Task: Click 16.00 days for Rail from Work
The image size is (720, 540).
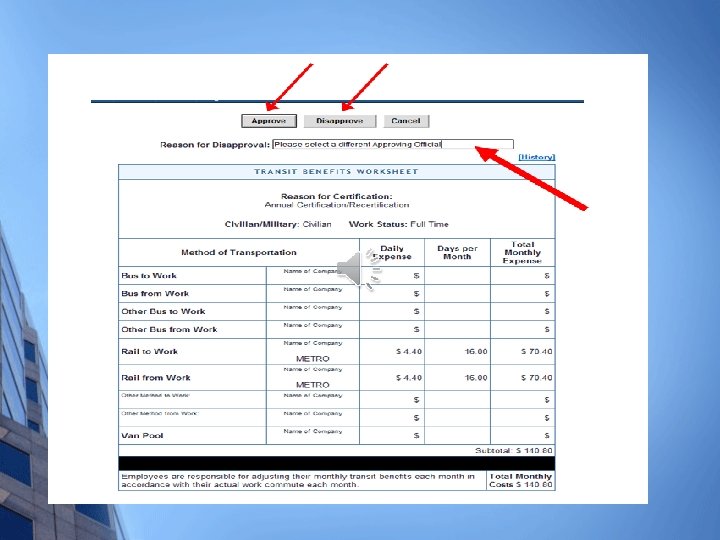Action: 476,377
